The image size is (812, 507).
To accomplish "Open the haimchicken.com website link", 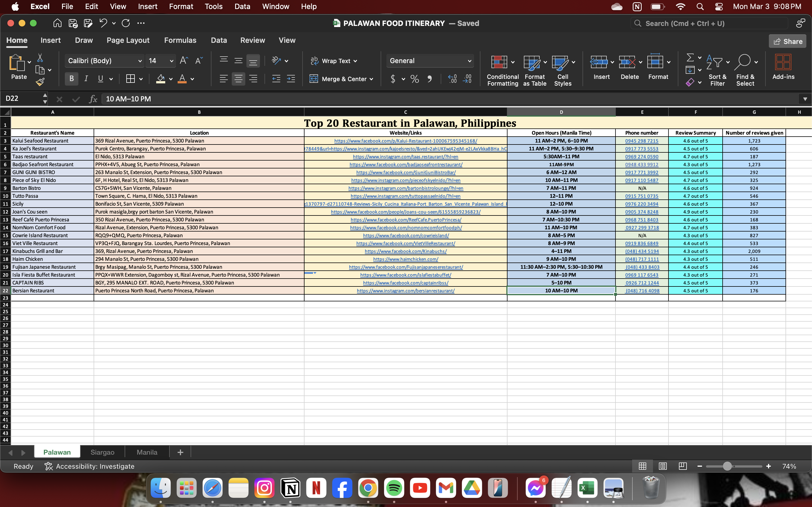I will tap(405, 259).
